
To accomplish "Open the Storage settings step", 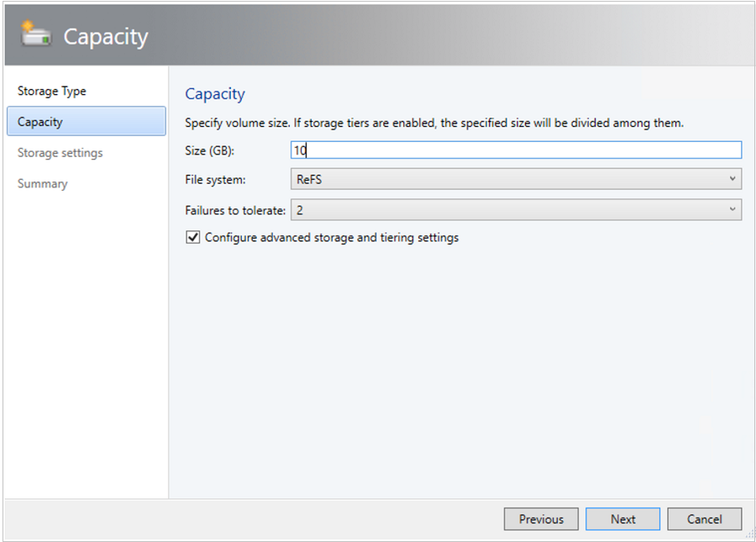I will click(60, 152).
